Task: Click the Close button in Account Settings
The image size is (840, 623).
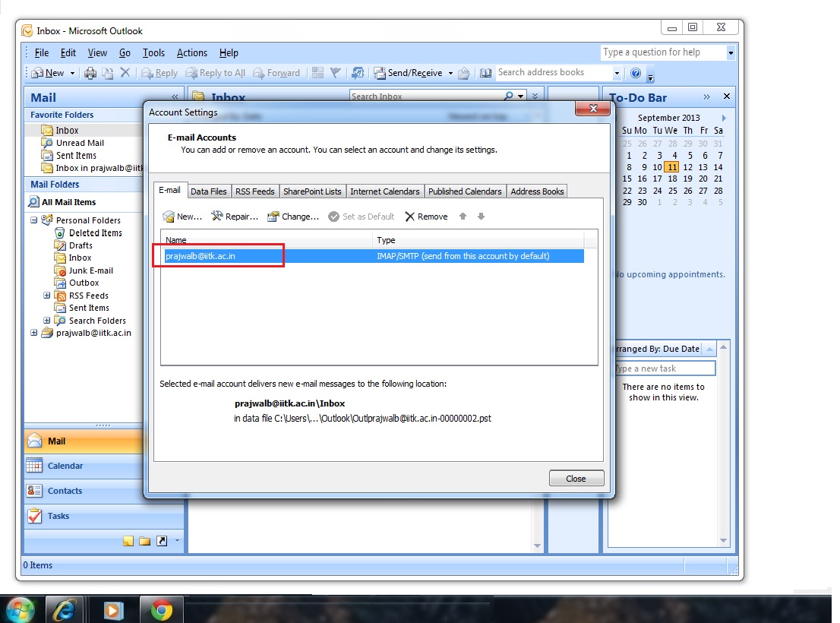Action: pos(576,479)
